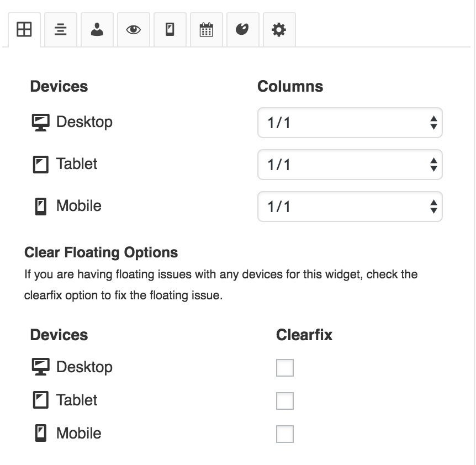Switch to the alignment tab icon
The height and width of the screenshot is (465, 476).
(x=61, y=30)
